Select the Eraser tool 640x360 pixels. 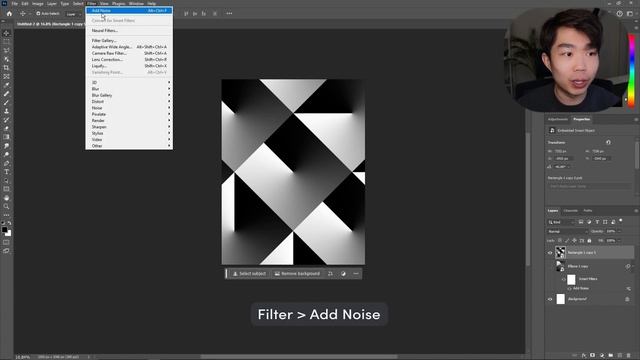tap(6, 128)
